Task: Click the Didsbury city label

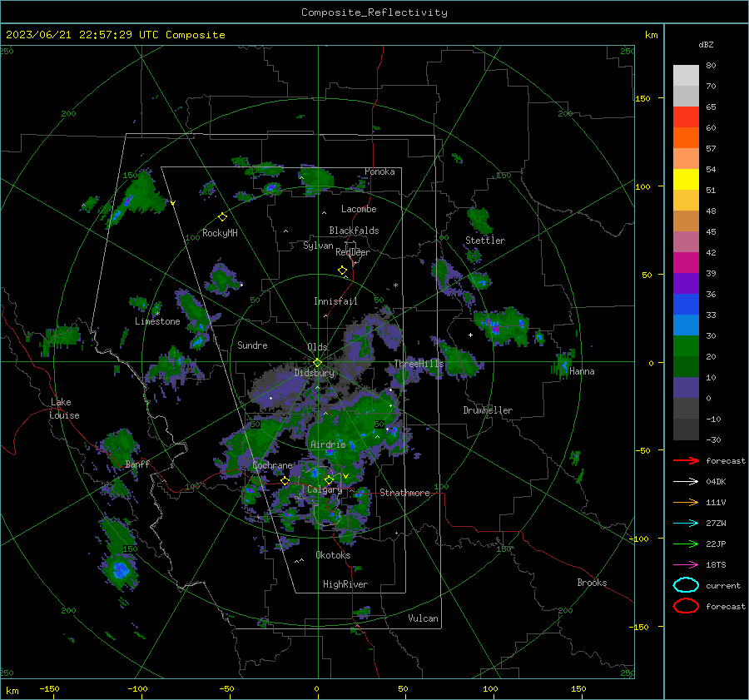Action: (315, 373)
